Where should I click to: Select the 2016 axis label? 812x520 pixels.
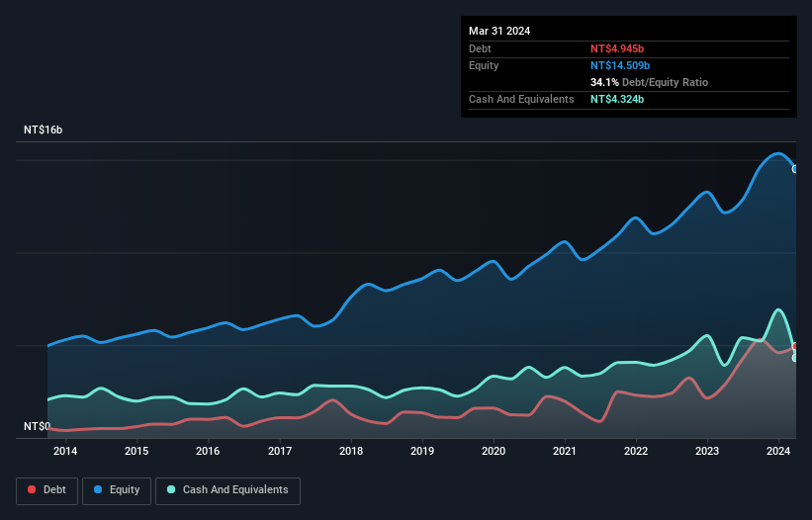(x=208, y=451)
